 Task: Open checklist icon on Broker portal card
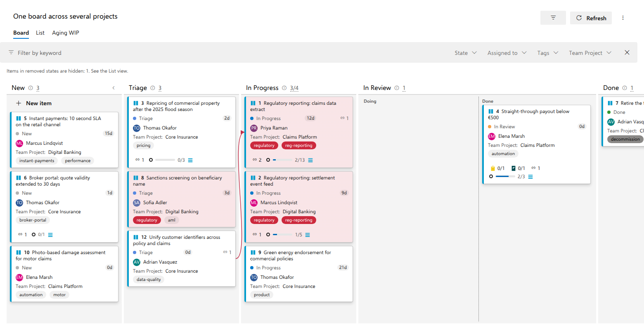pyautogui.click(x=50, y=235)
